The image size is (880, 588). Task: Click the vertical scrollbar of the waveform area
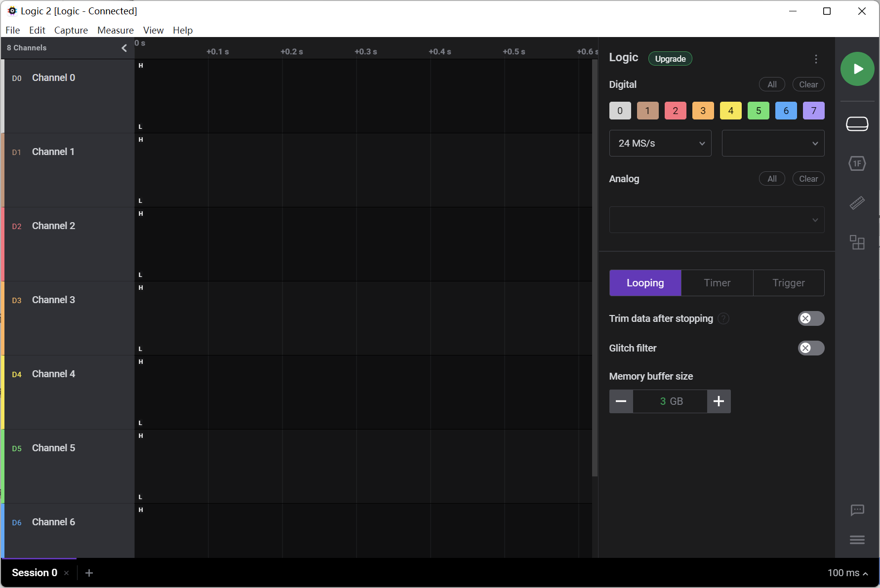click(x=595, y=268)
